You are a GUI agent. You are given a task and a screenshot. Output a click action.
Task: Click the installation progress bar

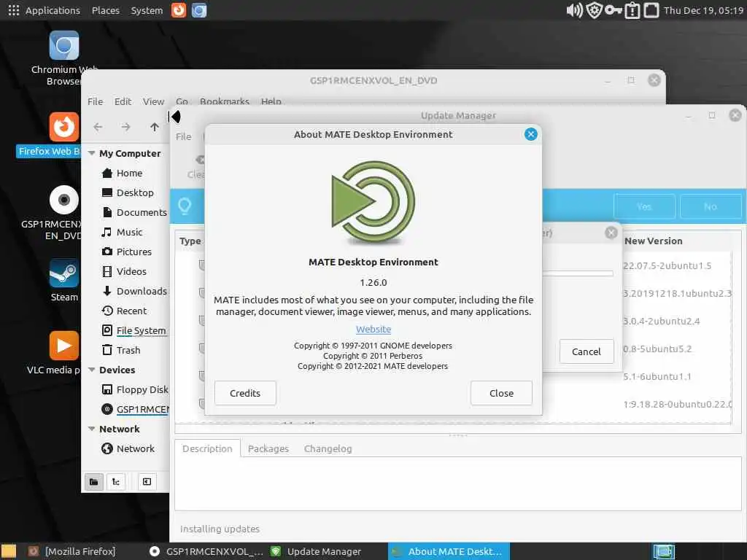[578, 273]
